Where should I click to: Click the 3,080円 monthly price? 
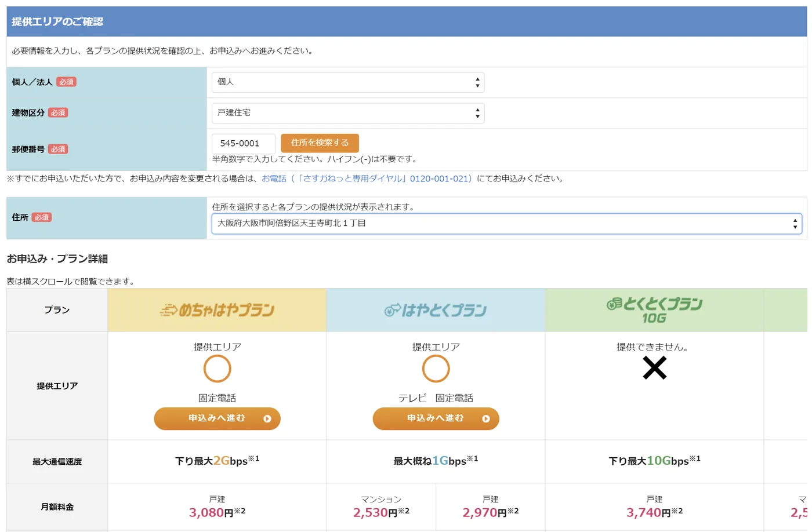(217, 512)
